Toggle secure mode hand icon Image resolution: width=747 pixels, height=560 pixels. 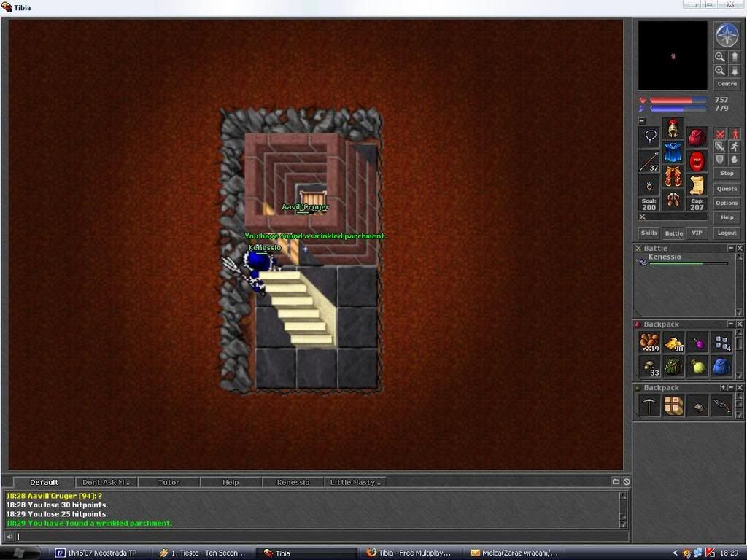pyautogui.click(x=735, y=160)
